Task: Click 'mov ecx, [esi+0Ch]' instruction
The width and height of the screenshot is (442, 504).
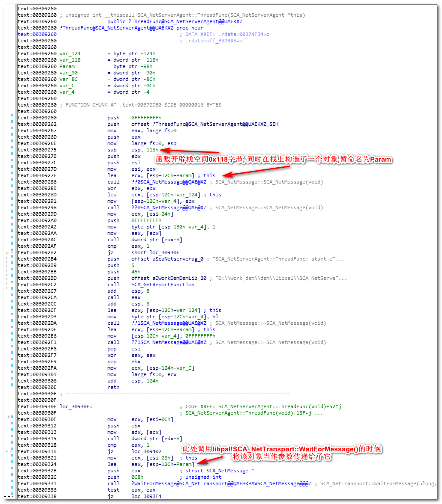Action: [140, 420]
